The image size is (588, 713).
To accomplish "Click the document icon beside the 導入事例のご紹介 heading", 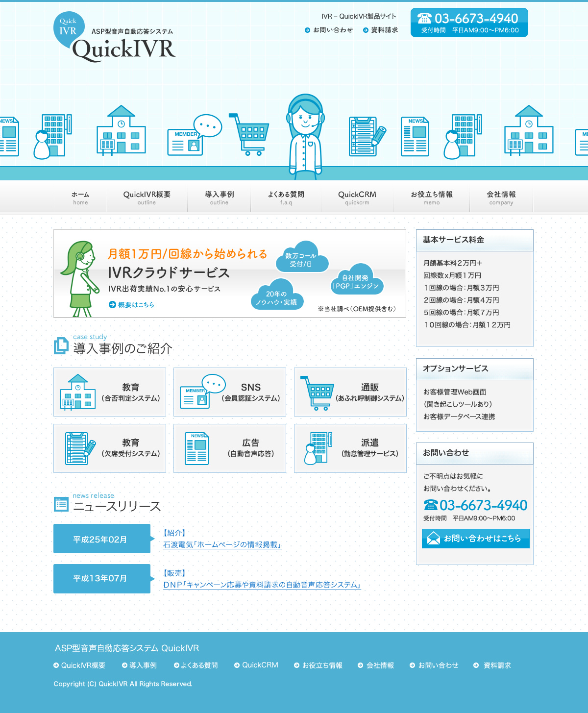I will [61, 345].
